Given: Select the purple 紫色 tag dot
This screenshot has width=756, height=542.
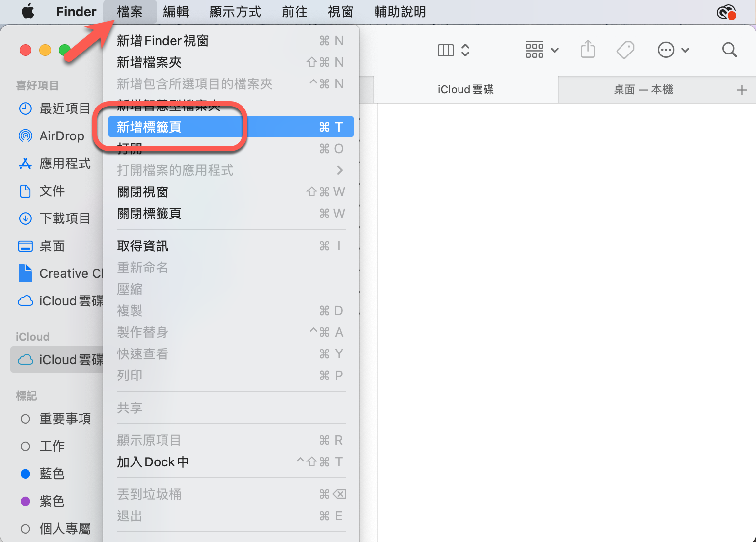Looking at the screenshot, I should [26, 501].
